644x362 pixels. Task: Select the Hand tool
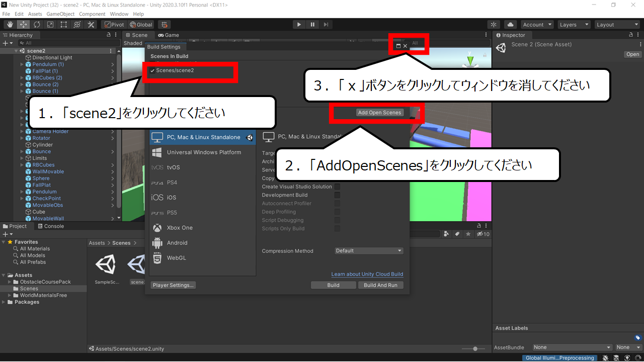10,25
